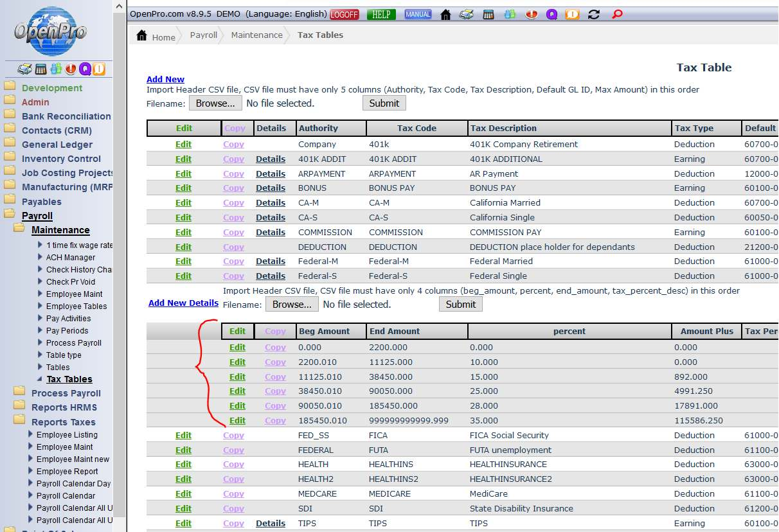The image size is (779, 532).
Task: Click the black house icon in top toolbar
Action: [445, 14]
